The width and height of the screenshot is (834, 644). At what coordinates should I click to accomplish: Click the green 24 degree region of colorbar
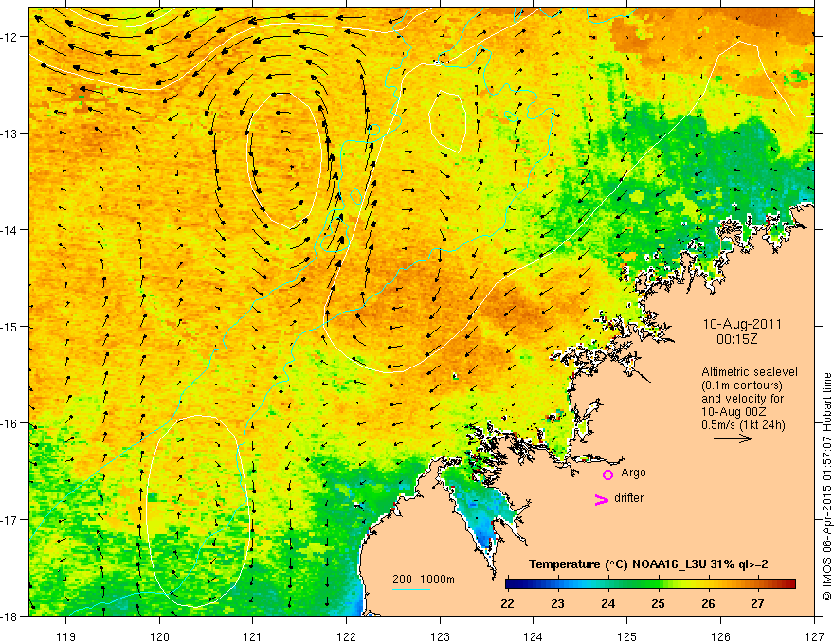point(608,584)
